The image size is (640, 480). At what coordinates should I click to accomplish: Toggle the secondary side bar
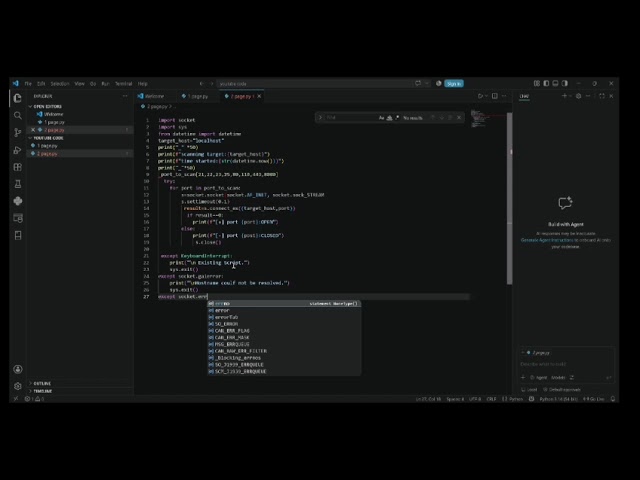pyautogui.click(x=564, y=83)
